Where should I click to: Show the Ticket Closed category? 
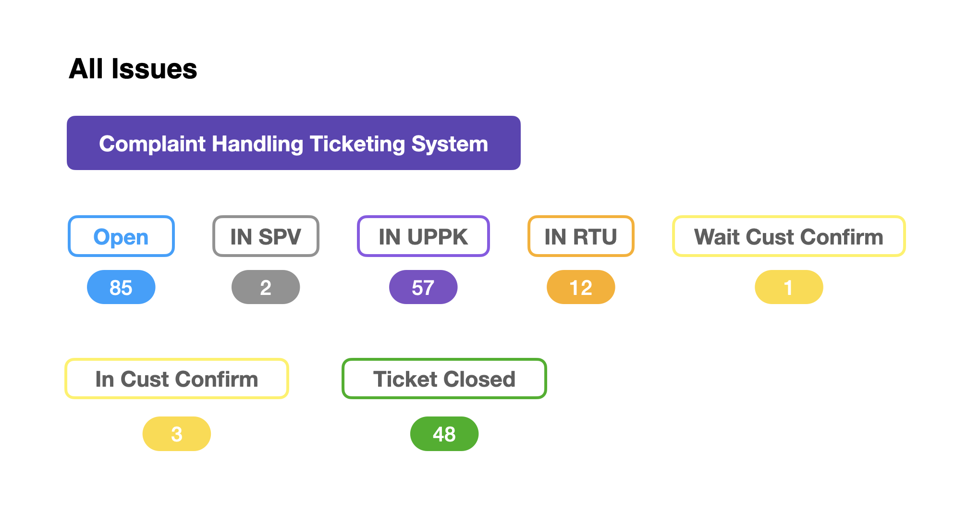pos(444,379)
